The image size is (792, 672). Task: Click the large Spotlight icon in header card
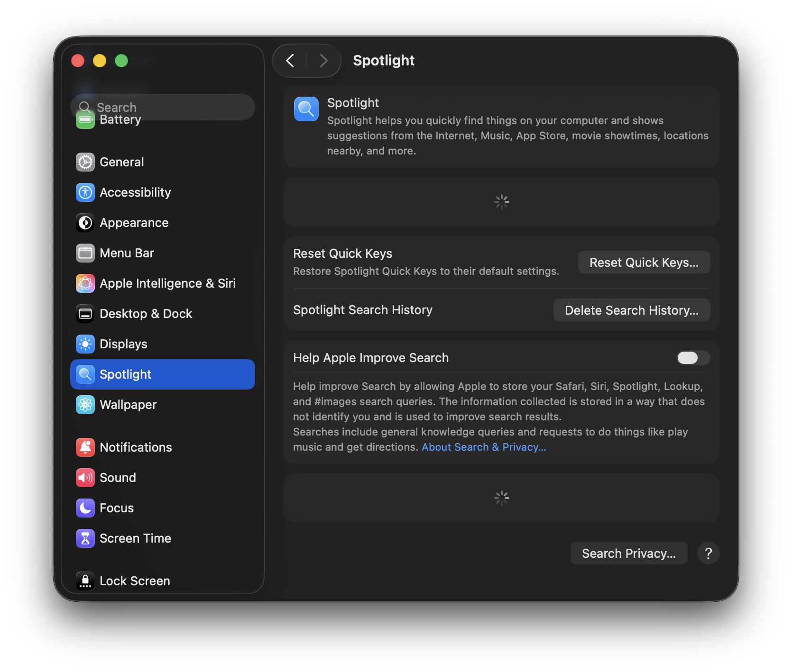pos(306,109)
